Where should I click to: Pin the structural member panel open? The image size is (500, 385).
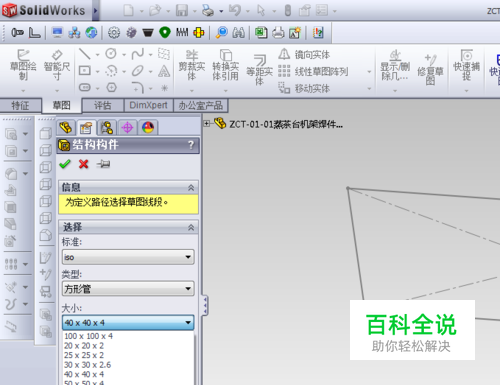point(103,164)
